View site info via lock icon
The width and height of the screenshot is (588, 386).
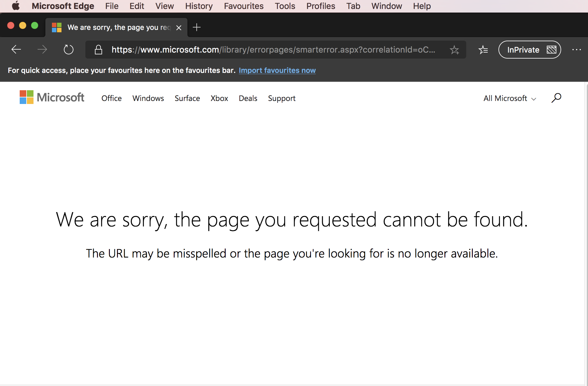tap(98, 50)
